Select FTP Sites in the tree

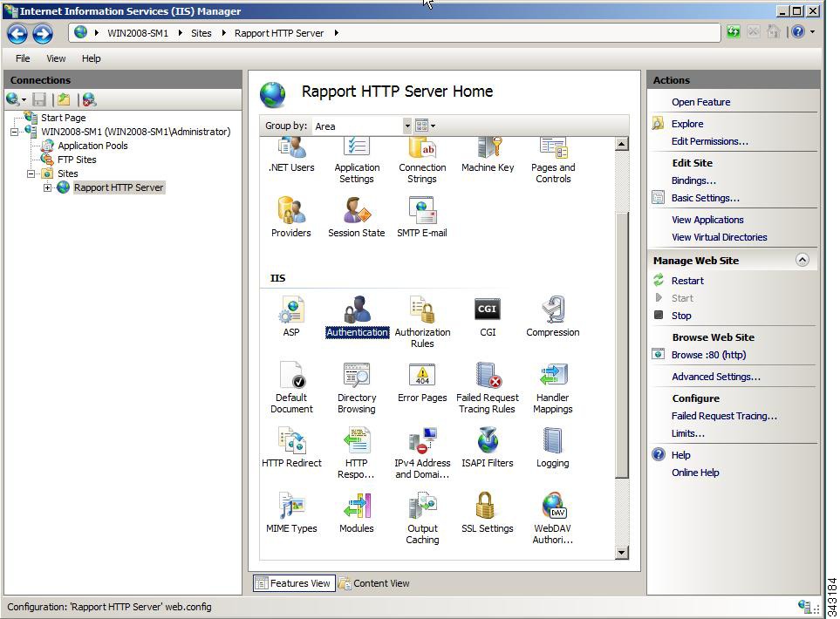[77, 160]
